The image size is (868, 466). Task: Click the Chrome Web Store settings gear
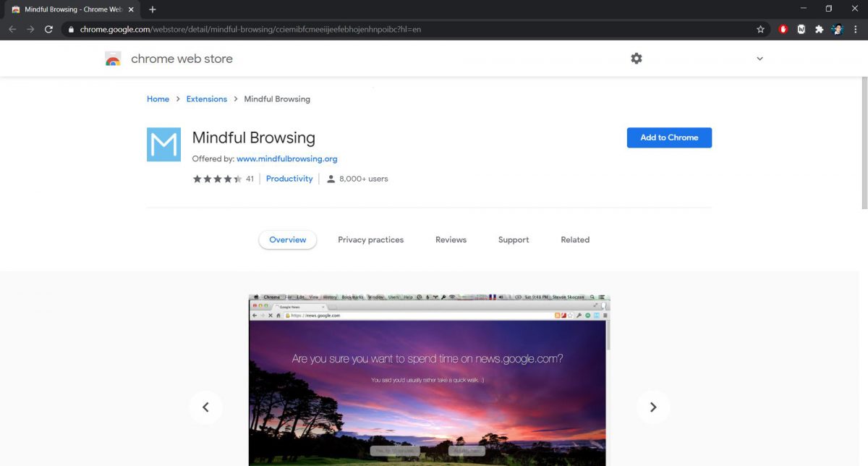(636, 59)
